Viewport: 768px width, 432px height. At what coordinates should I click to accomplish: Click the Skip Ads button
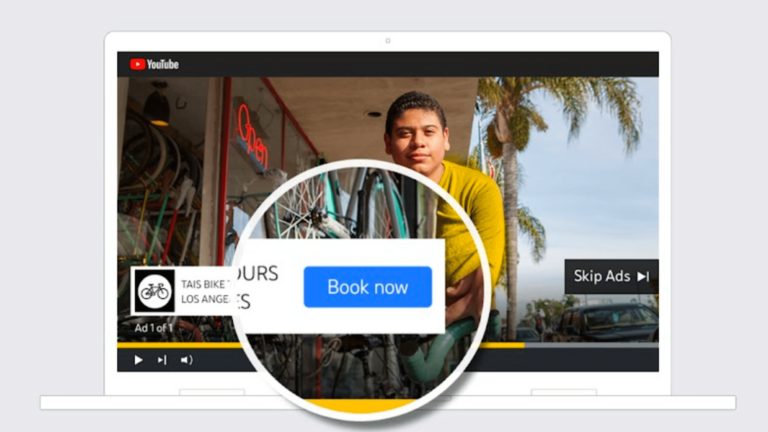[x=611, y=276]
